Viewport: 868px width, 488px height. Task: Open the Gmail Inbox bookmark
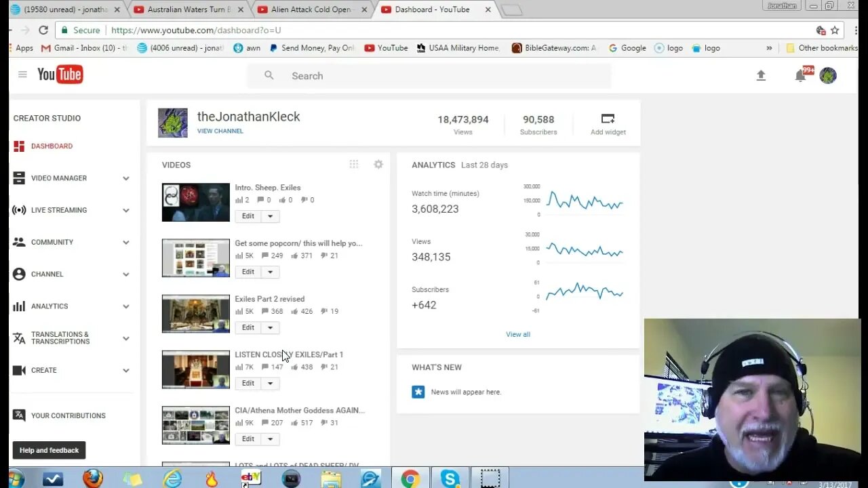[84, 48]
